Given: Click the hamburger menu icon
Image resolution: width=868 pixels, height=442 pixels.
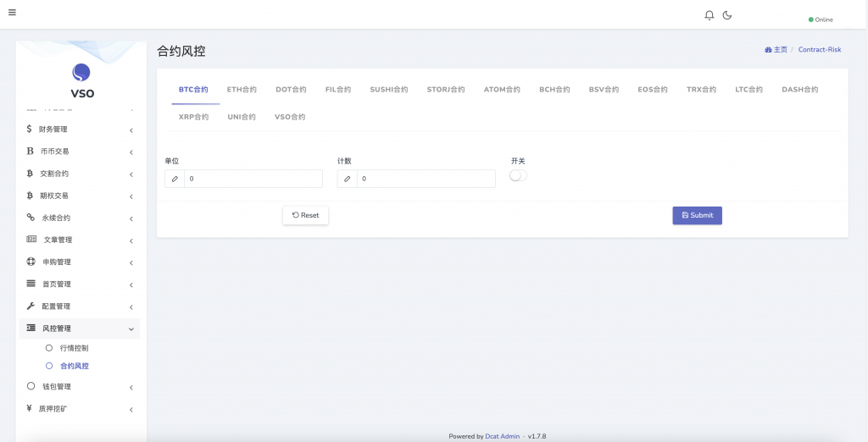Looking at the screenshot, I should 12,12.
